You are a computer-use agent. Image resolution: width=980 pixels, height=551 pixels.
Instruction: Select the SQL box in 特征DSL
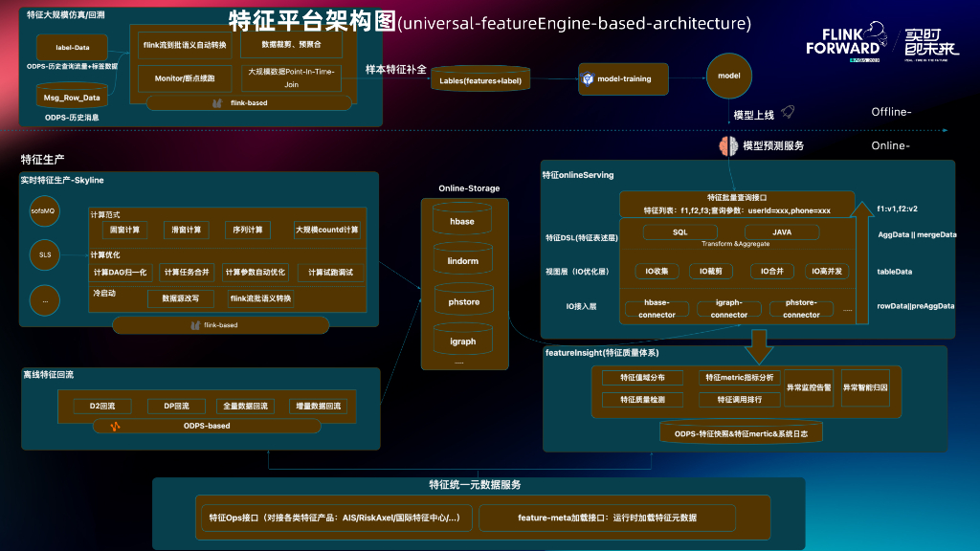[x=680, y=232]
